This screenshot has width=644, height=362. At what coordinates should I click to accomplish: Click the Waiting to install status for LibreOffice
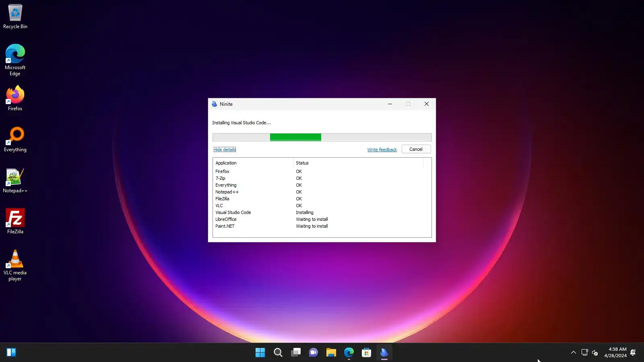312,219
